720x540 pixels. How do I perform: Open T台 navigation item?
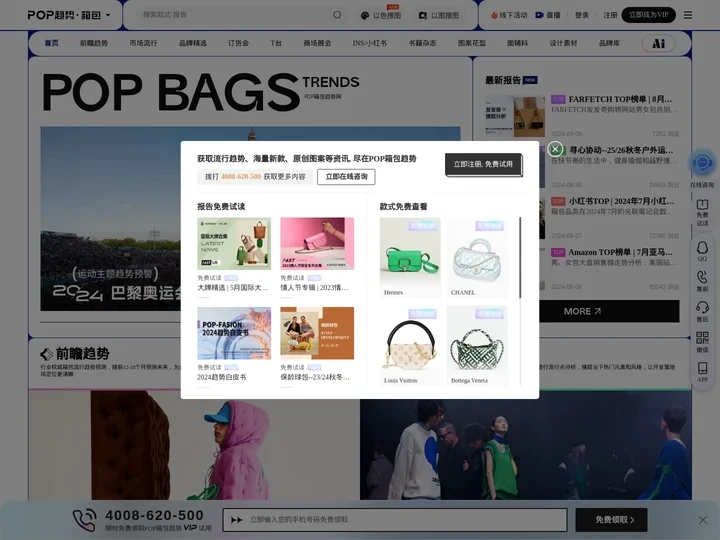tap(276, 43)
